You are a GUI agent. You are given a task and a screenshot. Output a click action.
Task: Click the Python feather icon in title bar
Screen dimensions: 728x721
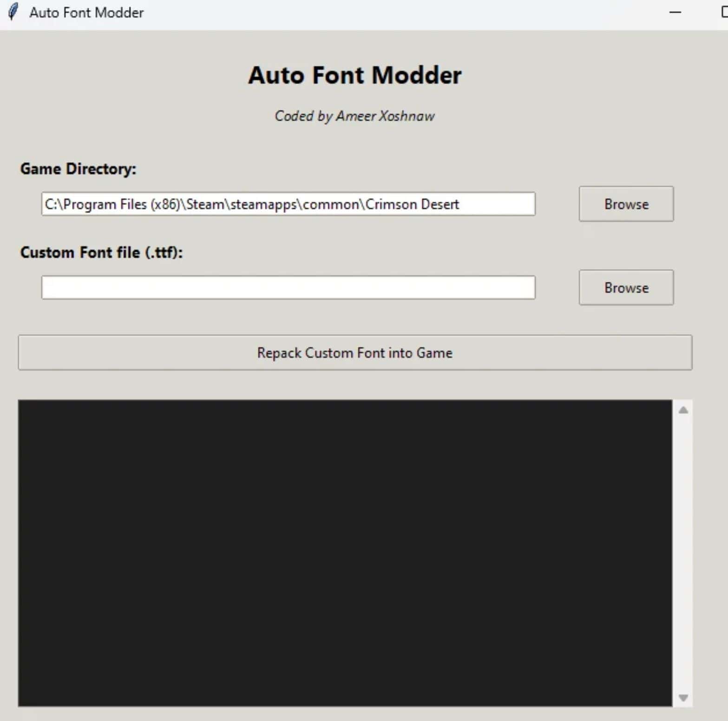coord(13,13)
